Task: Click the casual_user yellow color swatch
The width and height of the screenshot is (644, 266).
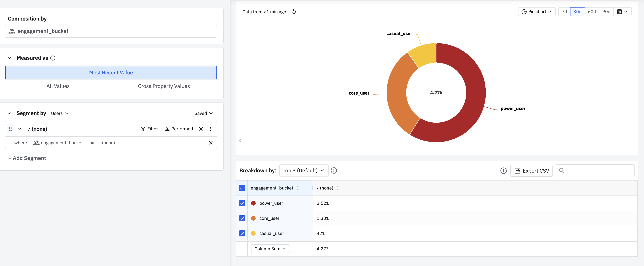Action: coord(253,233)
